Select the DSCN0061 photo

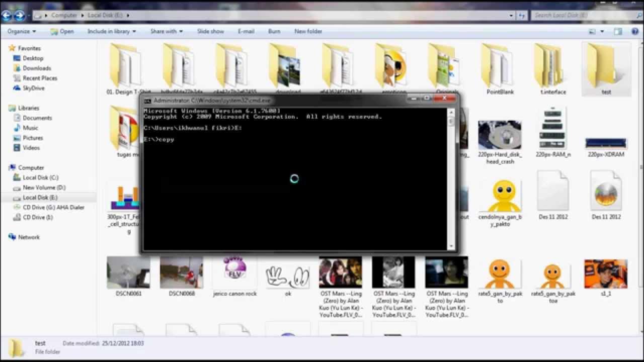[x=128, y=277]
